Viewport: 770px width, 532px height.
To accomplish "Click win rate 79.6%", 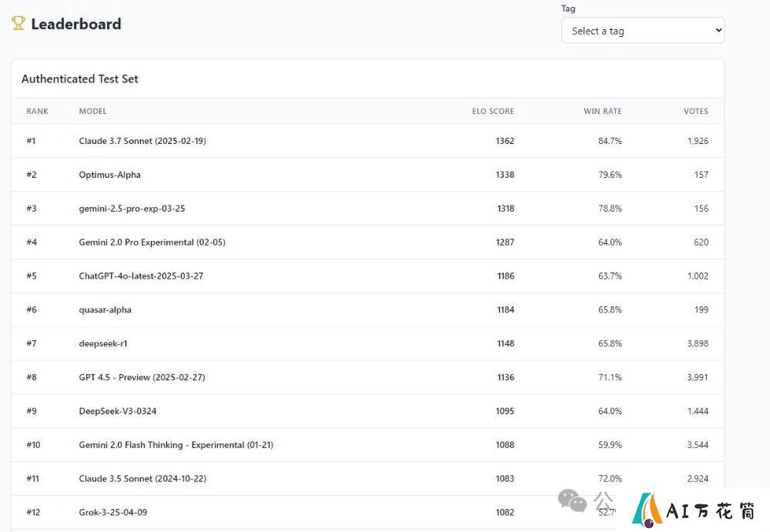I will pyautogui.click(x=610, y=175).
